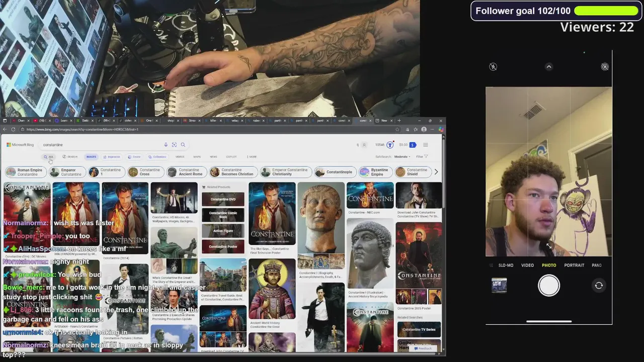Open the tab actions icon at far left
The height and width of the screenshot is (362, 644).
tap(5, 121)
